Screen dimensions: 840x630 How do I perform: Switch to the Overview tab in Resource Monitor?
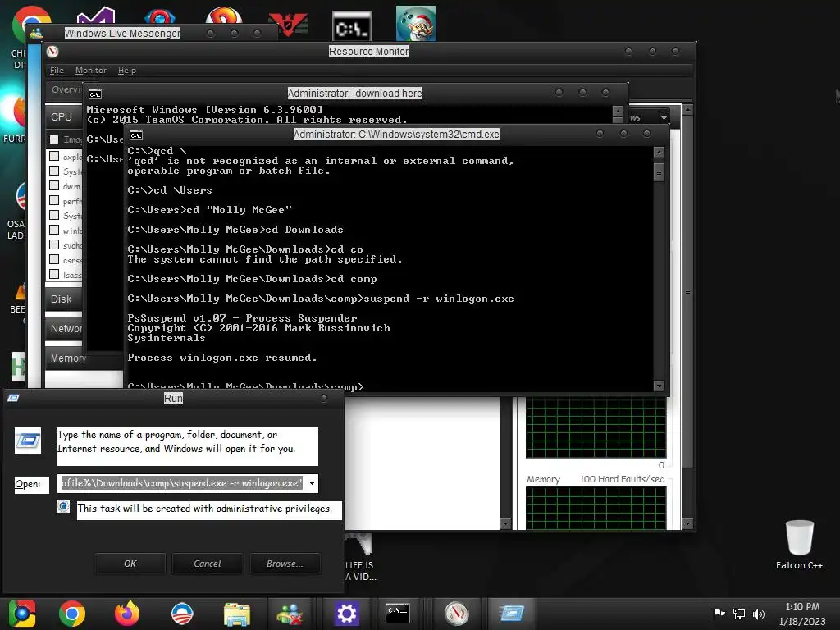point(65,89)
